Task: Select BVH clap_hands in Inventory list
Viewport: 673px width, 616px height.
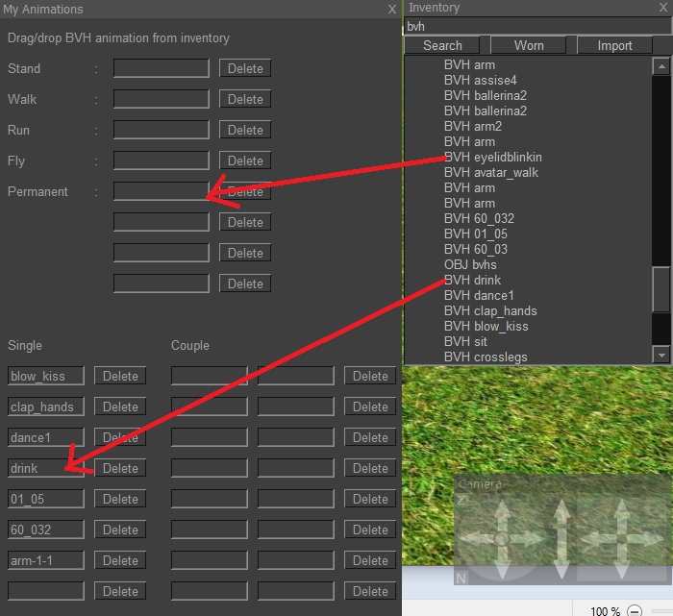Action: [x=490, y=311]
